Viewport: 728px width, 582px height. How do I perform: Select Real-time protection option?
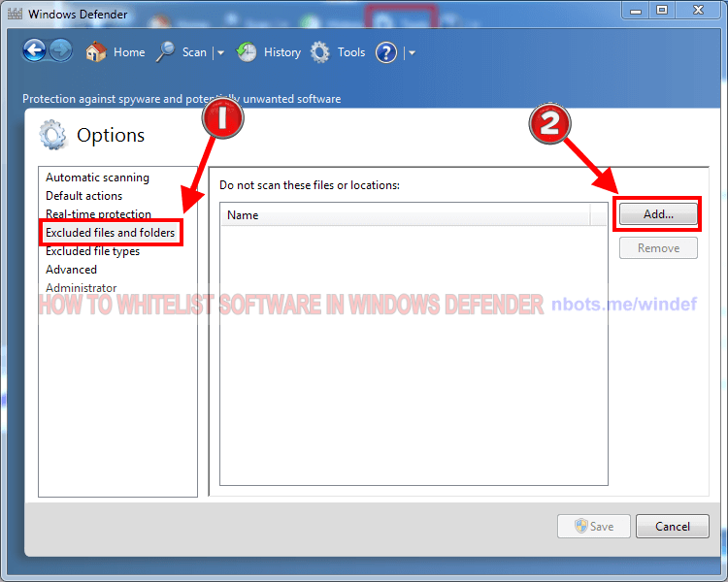tap(98, 214)
